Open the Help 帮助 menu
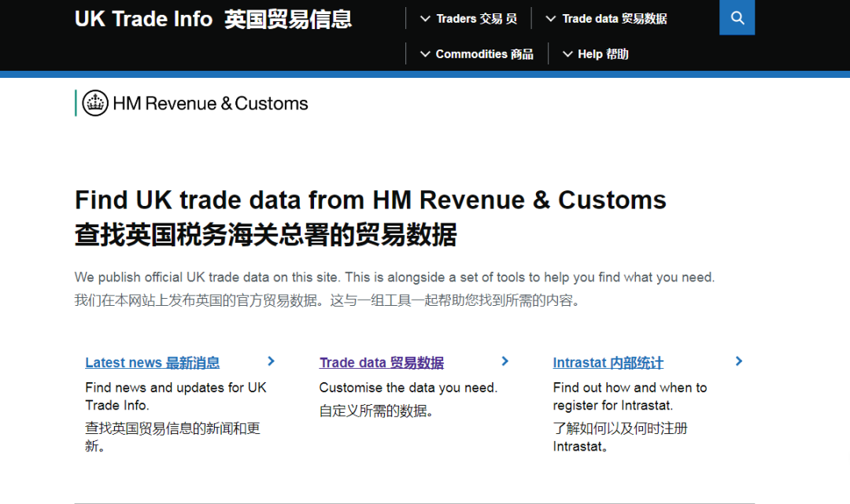The width and height of the screenshot is (850, 504). 604,54
